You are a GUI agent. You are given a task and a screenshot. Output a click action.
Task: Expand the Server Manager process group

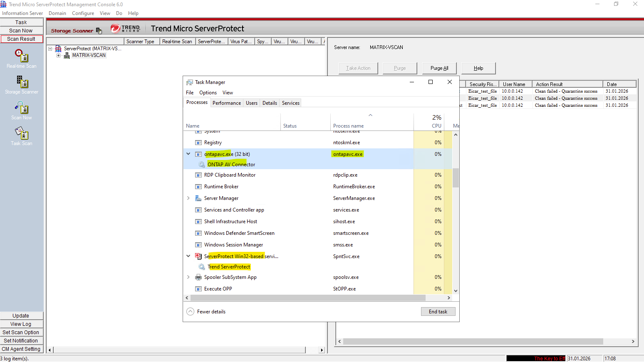188,198
